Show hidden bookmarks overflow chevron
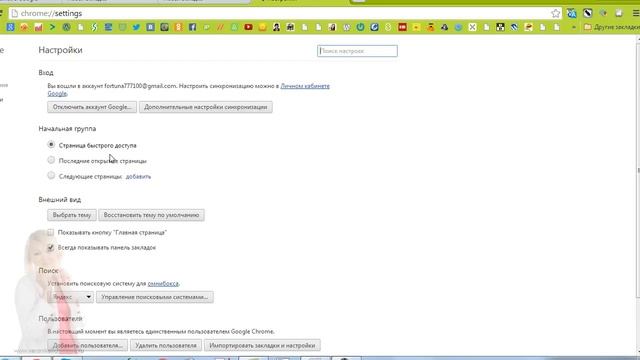 click(574, 27)
